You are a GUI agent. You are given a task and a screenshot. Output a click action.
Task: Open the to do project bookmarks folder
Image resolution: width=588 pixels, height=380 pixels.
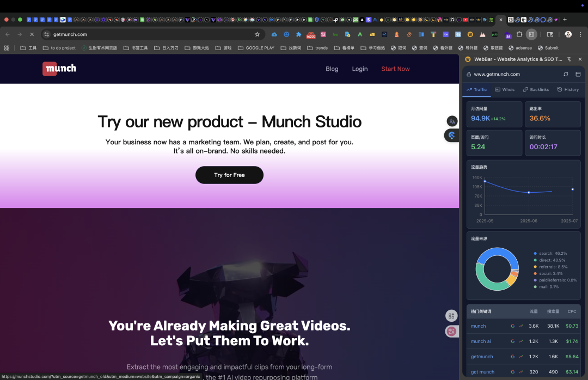click(59, 48)
